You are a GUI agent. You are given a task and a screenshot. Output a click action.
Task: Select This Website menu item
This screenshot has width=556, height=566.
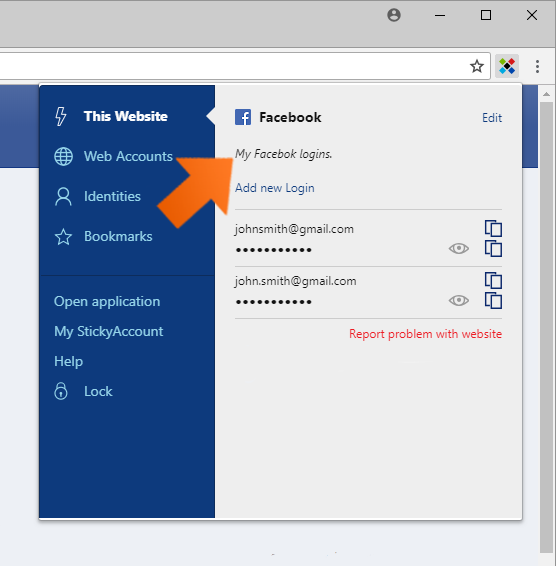126,116
